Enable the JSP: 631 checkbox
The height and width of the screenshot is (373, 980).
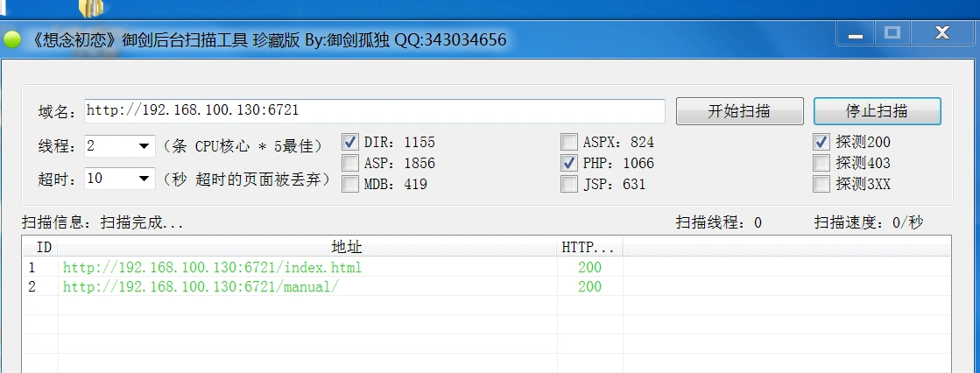569,184
